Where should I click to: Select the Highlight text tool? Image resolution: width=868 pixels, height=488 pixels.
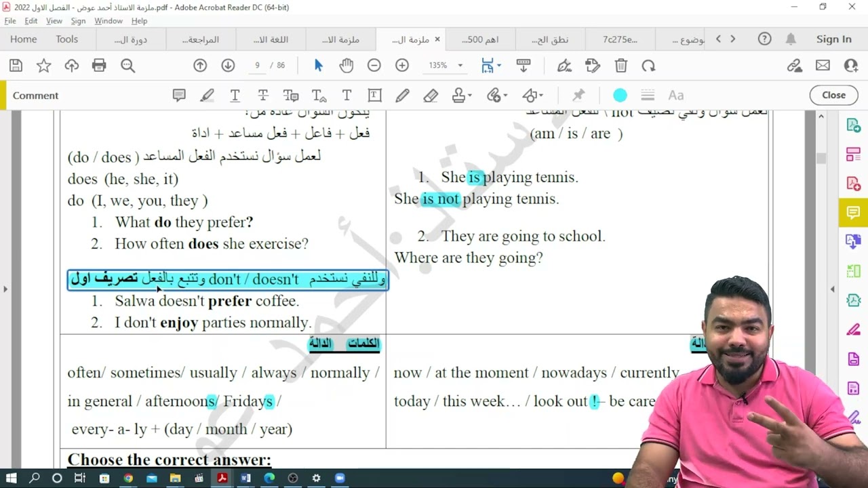207,96
